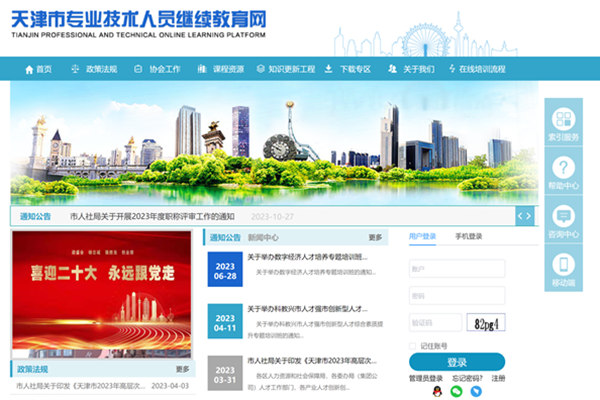Select the 新闻中心 tab
This screenshot has width=600, height=400.
[x=263, y=238]
